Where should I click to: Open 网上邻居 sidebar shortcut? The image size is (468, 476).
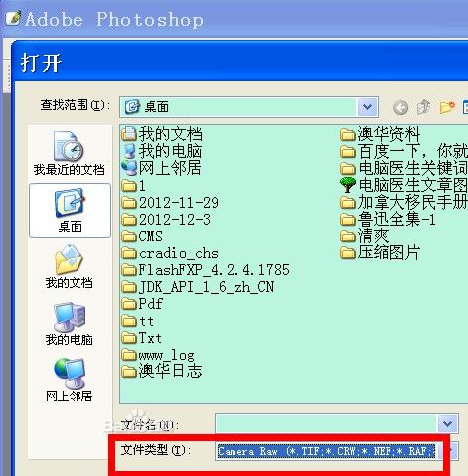[69, 381]
